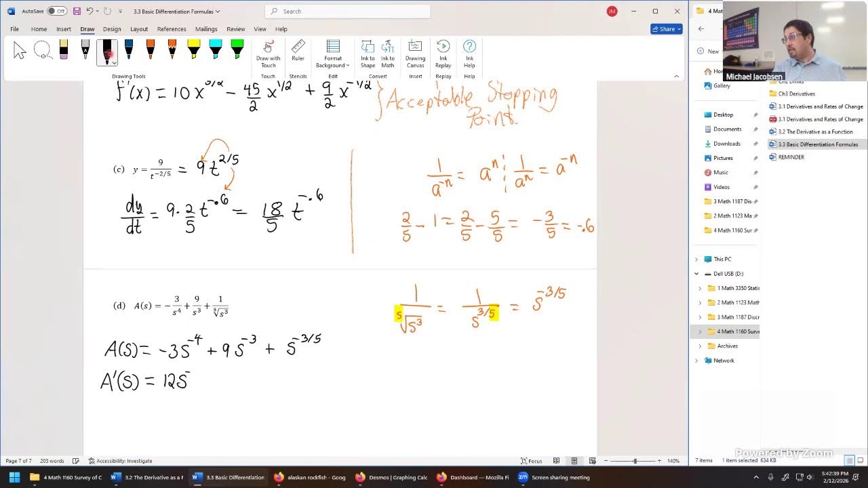Click Ink to Math

(388, 54)
